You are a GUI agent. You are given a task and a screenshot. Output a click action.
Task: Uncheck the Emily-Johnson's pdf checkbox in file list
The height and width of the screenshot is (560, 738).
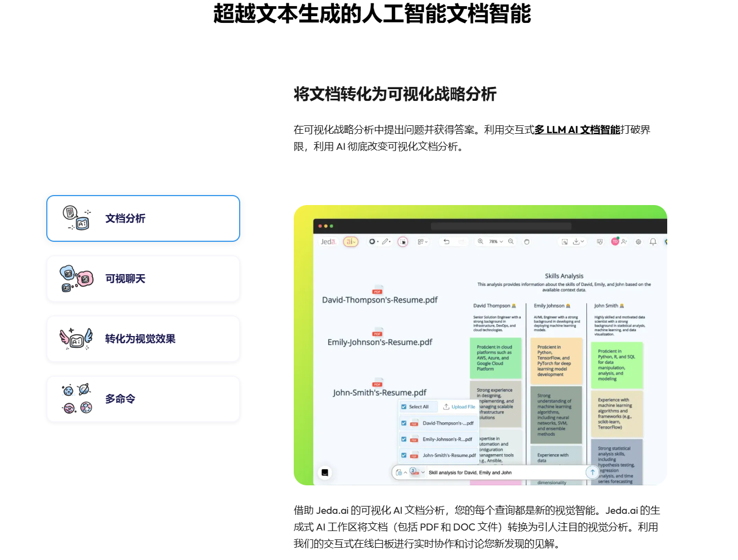point(404,439)
